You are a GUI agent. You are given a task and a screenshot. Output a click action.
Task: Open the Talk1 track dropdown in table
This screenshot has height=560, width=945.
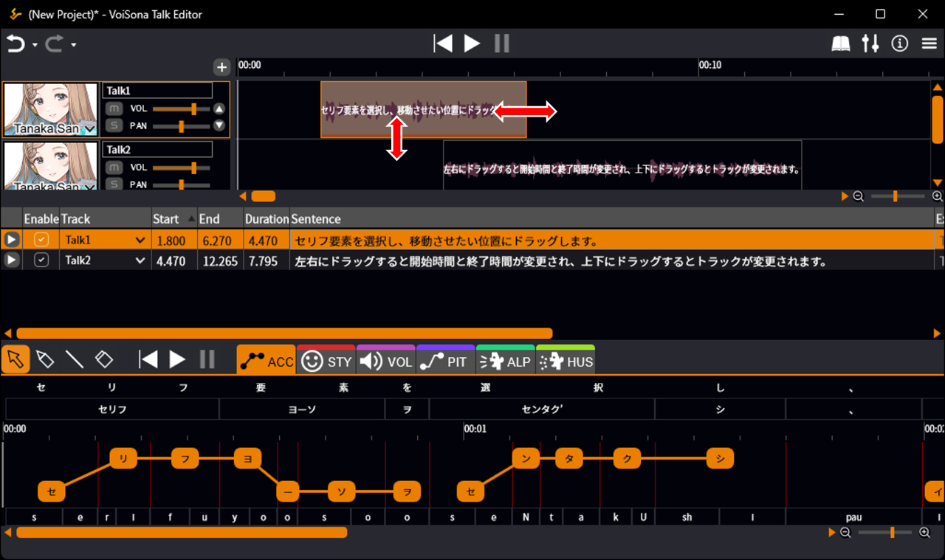pos(140,240)
